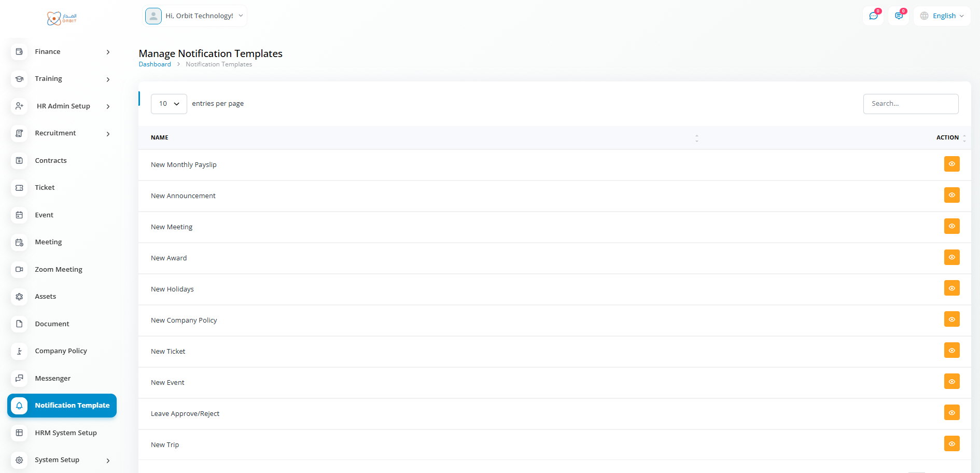Click the Orbit logo in sidebar
The image size is (980, 473).
62,19
